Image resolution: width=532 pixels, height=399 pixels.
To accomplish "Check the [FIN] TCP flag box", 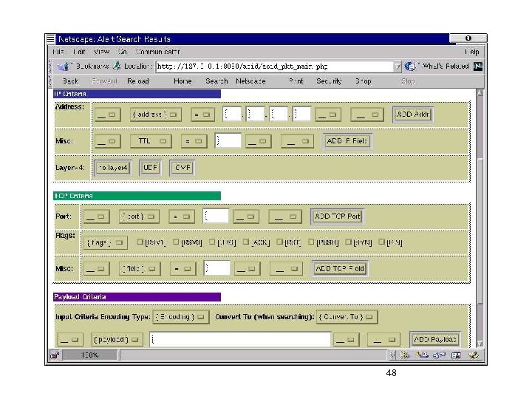I will pos(381,242).
